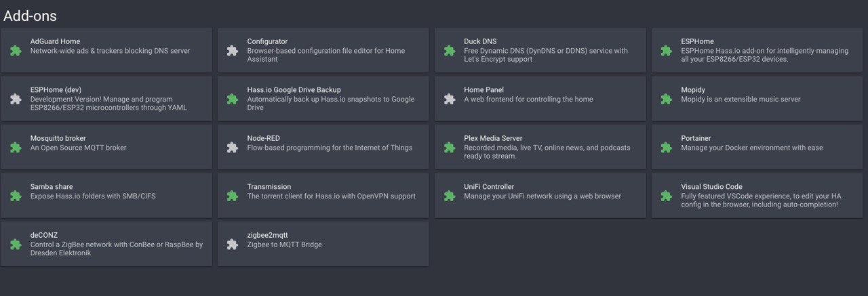
Task: Select the Hass.io Google Drive Backup title
Action: click(x=294, y=90)
